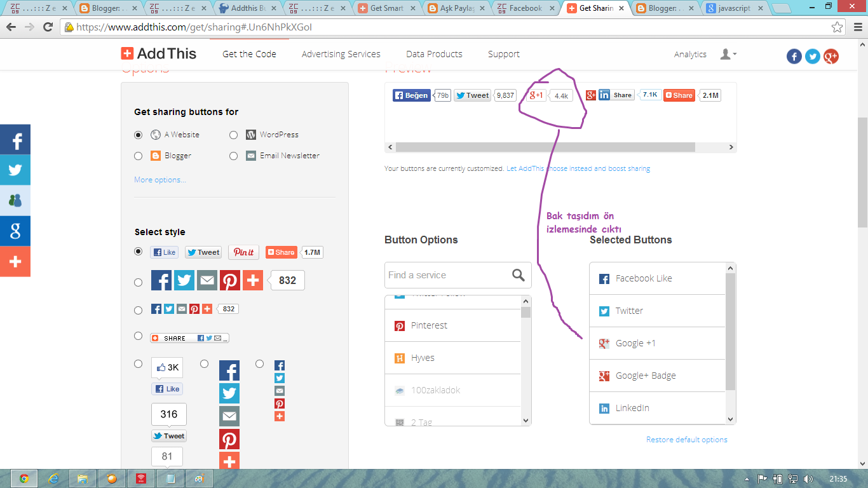The width and height of the screenshot is (868, 488).
Task: Add Pinterest from Button Options list
Action: [452, 325]
